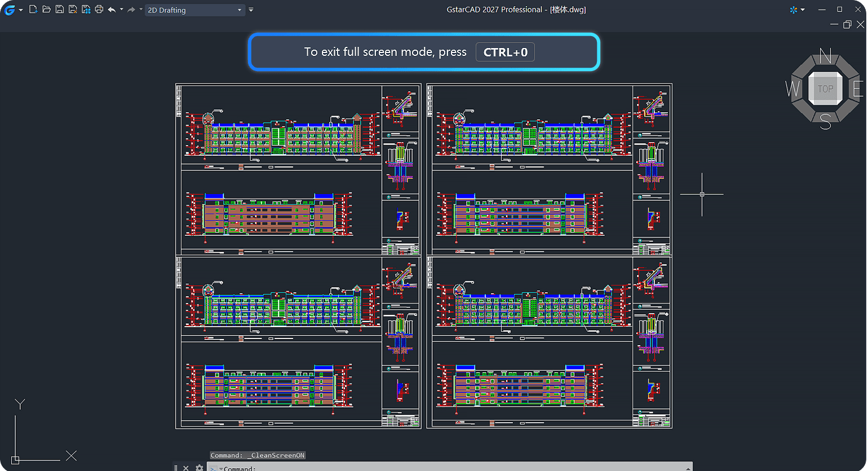
Task: Create a new drawing file
Action: click(33, 10)
